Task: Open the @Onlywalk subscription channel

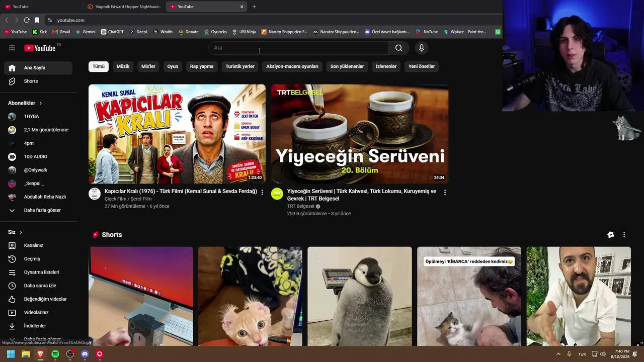Action: pyautogui.click(x=38, y=170)
